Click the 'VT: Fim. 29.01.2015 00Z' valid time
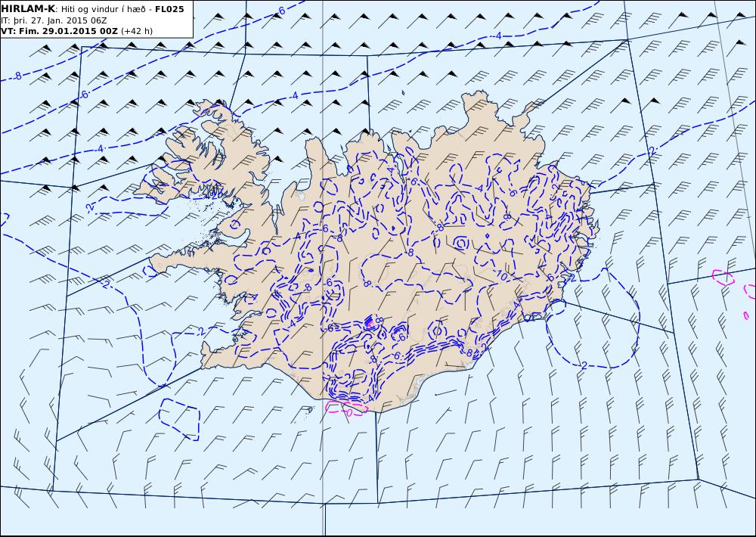The image size is (756, 537). [x=59, y=31]
